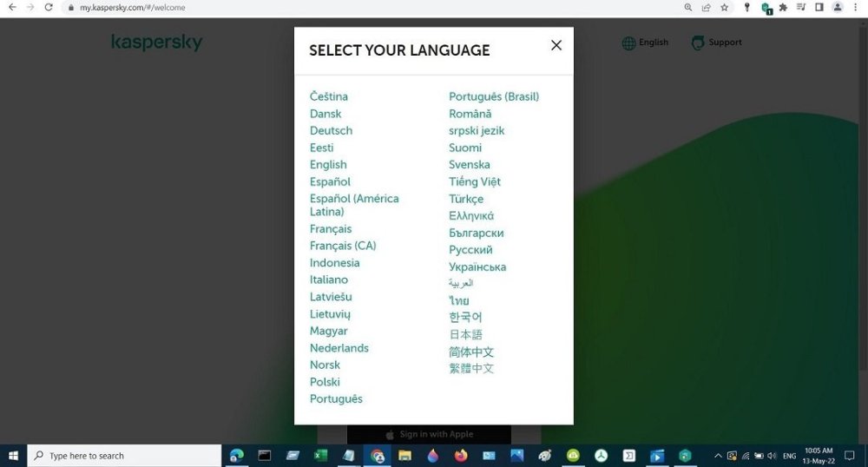This screenshot has height=467, width=868.
Task: Select Tiếng Việt language
Action: (x=475, y=181)
